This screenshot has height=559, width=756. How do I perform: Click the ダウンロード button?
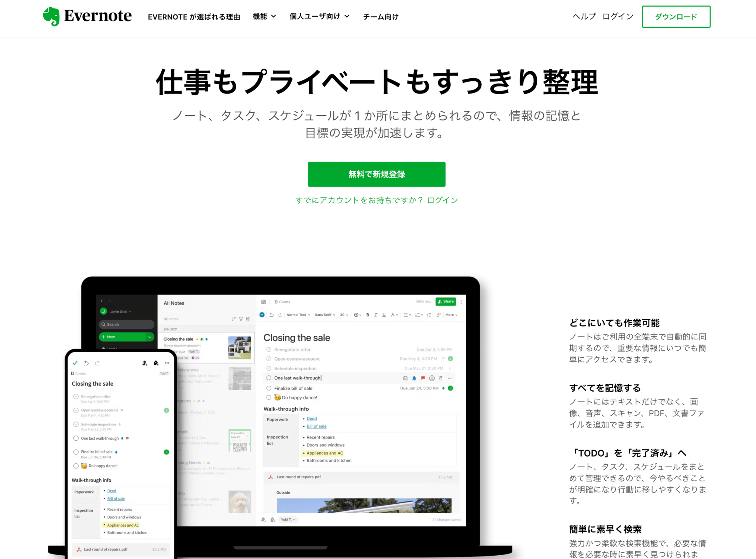pyautogui.click(x=676, y=17)
